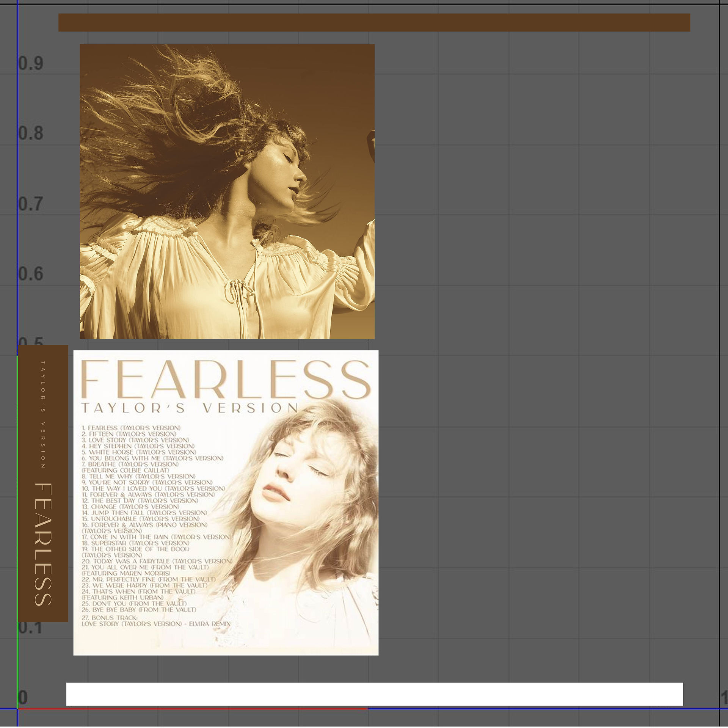Click track "26. Bye Bye Baby"
This screenshot has height=728, width=728.
tap(139, 610)
